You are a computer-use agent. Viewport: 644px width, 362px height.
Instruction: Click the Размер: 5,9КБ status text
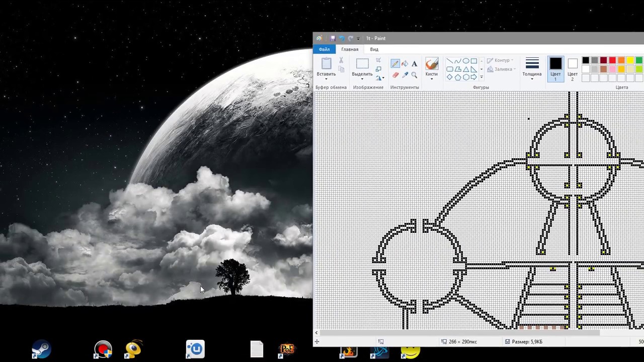pos(524,342)
